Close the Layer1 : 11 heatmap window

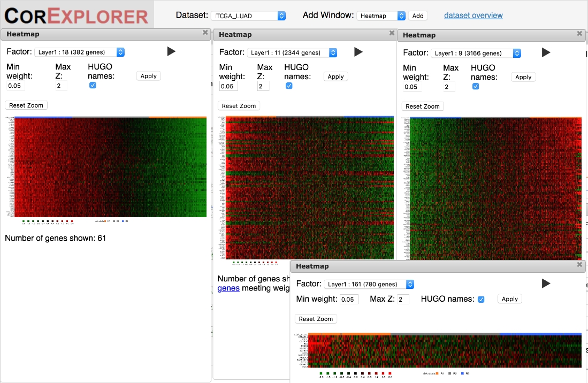[392, 33]
